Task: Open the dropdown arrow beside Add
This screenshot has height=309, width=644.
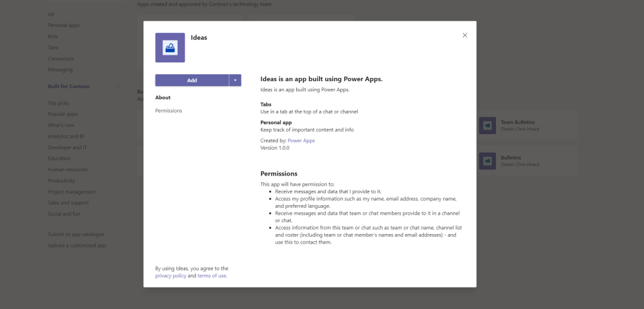Action: (x=235, y=81)
